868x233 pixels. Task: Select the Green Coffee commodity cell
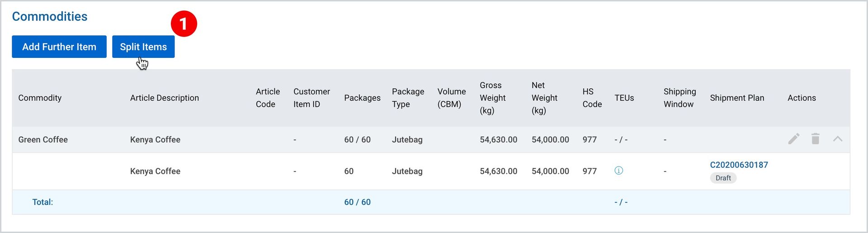point(43,140)
